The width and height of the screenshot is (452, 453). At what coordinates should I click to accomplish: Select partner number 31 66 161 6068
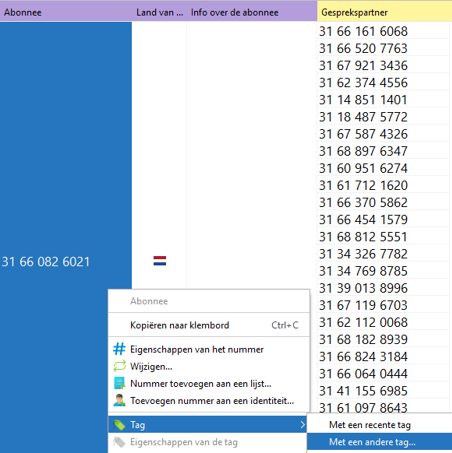pos(363,31)
